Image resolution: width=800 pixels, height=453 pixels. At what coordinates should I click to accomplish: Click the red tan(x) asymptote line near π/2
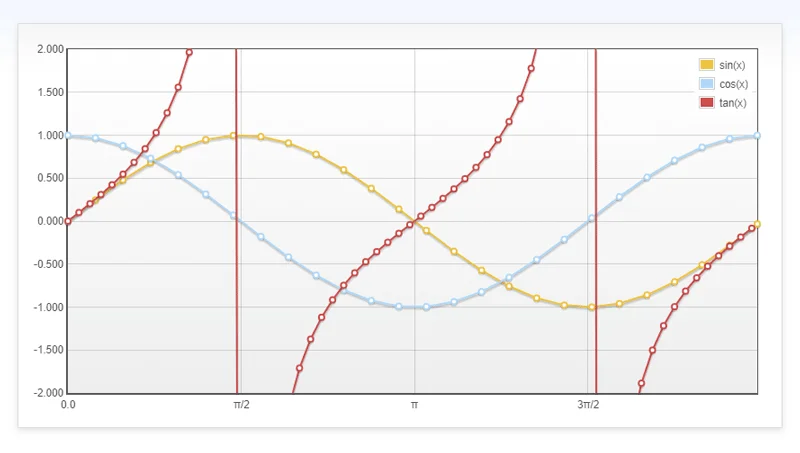236,300
